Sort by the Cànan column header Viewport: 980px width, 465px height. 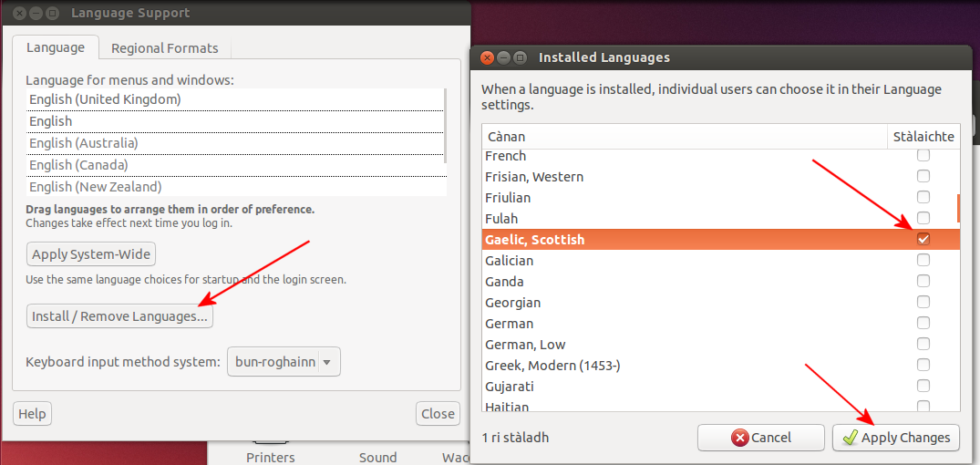click(684, 137)
